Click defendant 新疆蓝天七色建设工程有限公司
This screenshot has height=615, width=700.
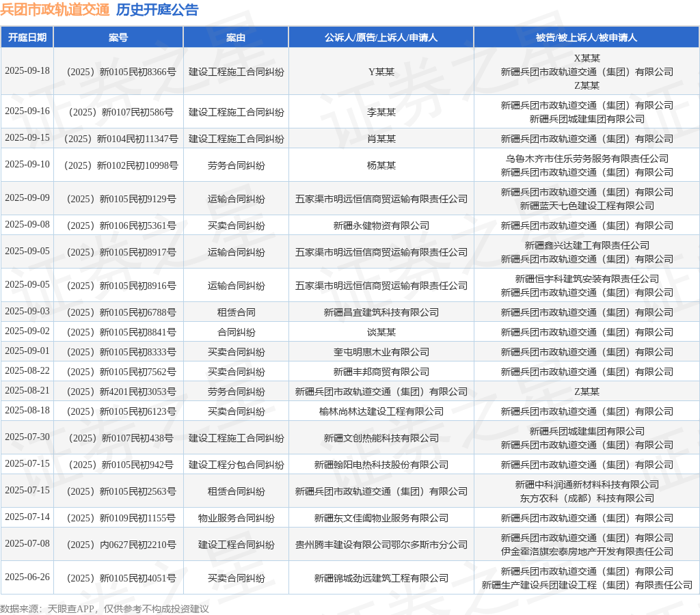point(587,206)
